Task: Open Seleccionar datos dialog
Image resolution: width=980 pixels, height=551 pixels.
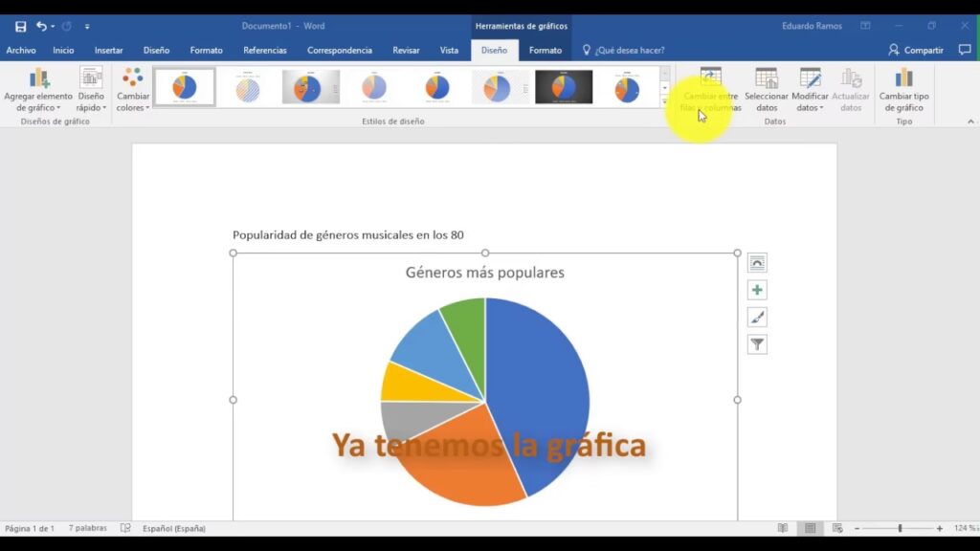Action: tap(767, 90)
